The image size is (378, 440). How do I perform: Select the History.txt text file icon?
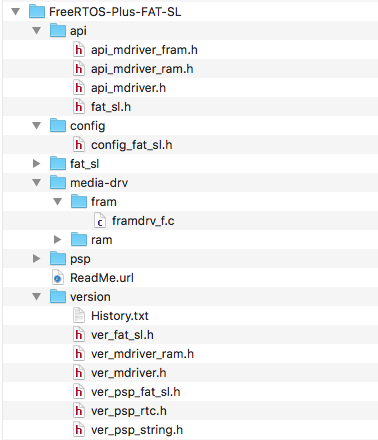click(x=79, y=316)
